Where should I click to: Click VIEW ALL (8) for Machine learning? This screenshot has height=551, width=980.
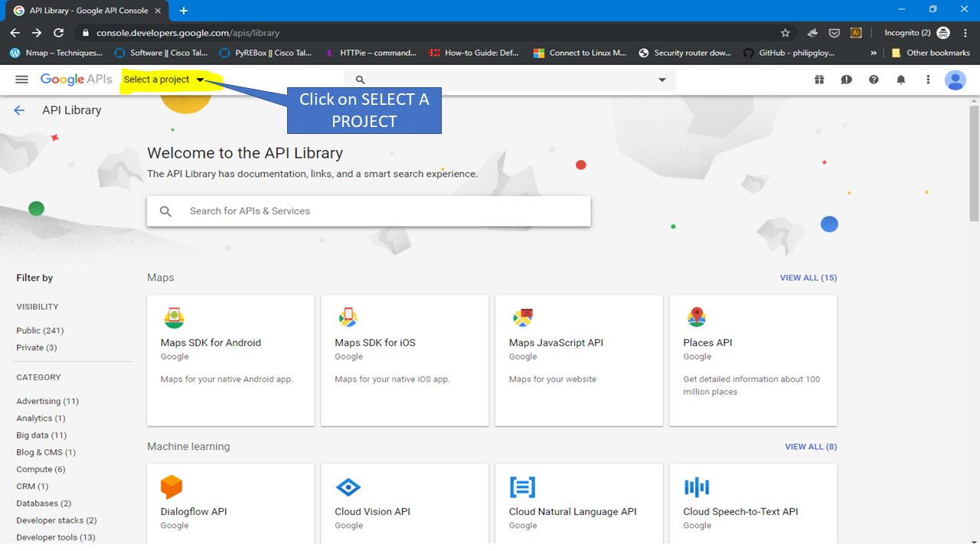[x=811, y=447]
